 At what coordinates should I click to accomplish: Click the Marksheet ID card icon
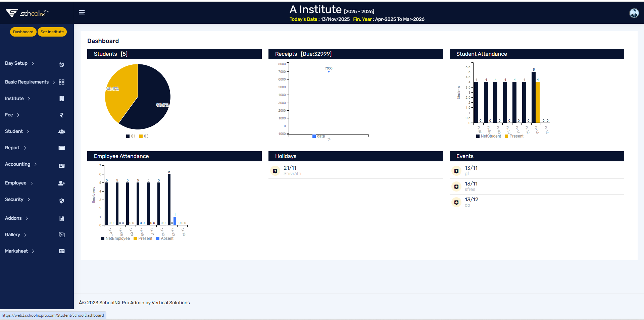tap(62, 251)
